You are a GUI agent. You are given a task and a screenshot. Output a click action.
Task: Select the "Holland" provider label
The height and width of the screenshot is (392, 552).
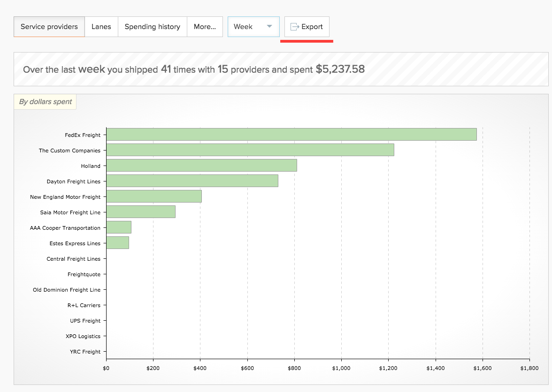point(91,166)
